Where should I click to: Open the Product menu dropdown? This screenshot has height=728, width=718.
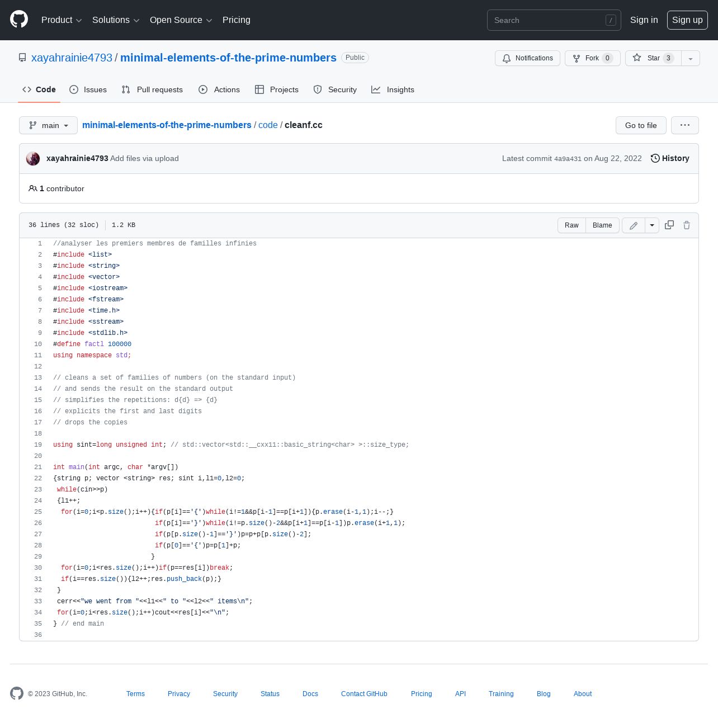[x=62, y=20]
